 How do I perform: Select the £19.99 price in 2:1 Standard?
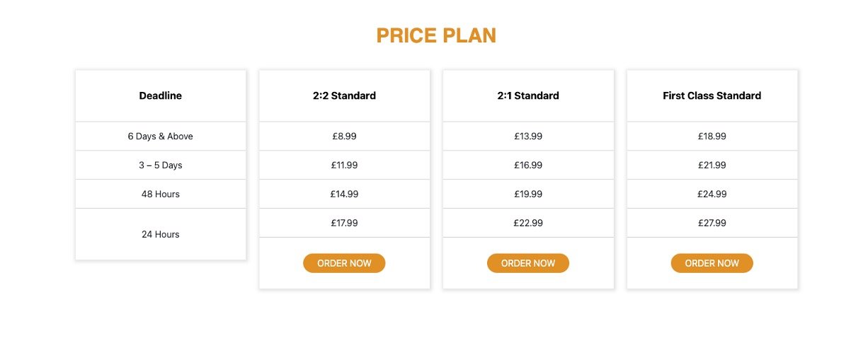point(528,194)
